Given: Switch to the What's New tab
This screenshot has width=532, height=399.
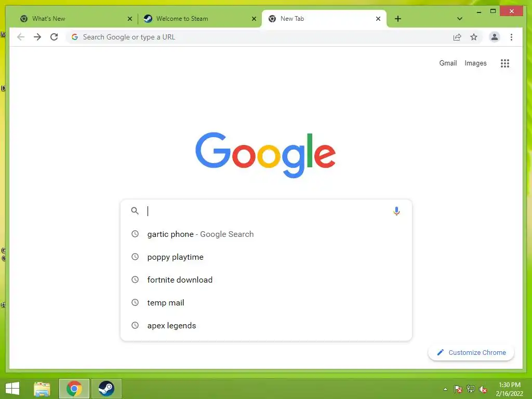Looking at the screenshot, I should point(76,19).
